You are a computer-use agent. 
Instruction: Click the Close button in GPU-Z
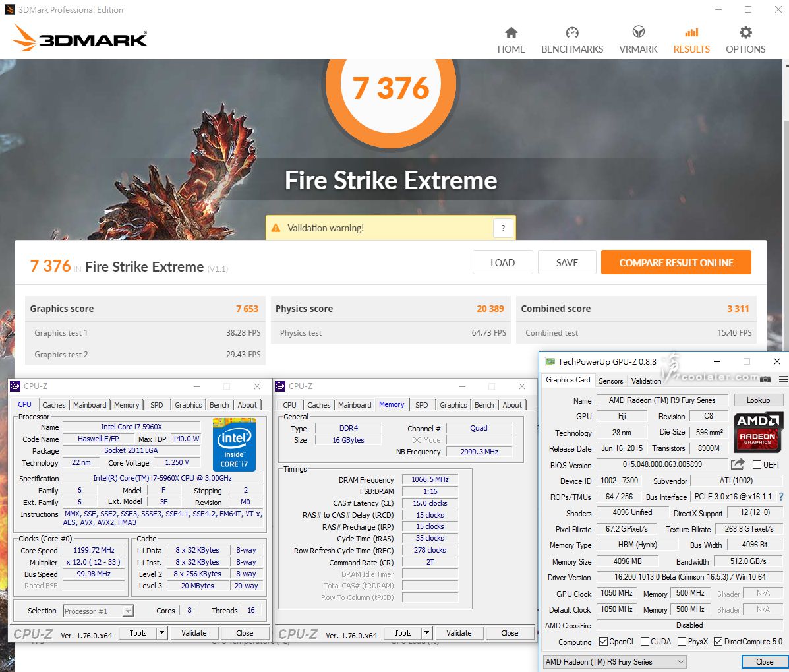(765, 662)
